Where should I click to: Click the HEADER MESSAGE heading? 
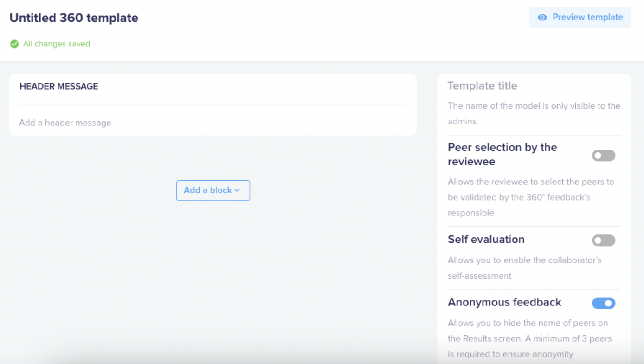tap(59, 86)
